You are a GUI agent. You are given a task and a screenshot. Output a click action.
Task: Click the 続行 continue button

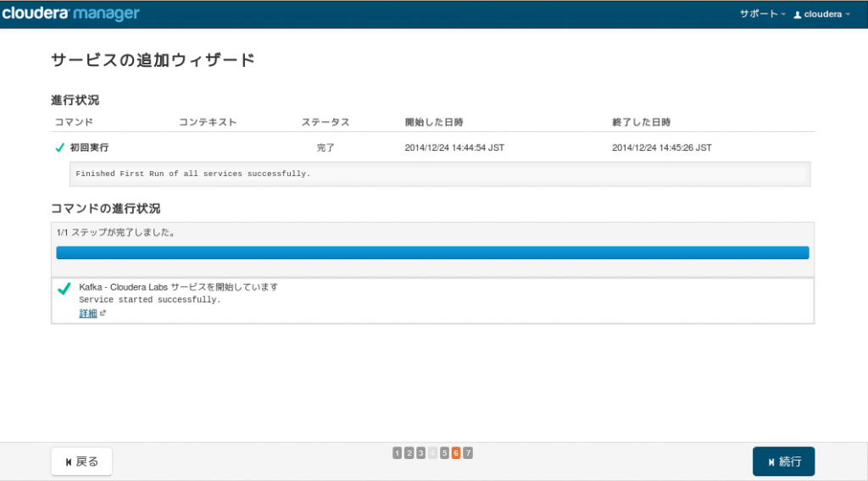click(x=783, y=461)
